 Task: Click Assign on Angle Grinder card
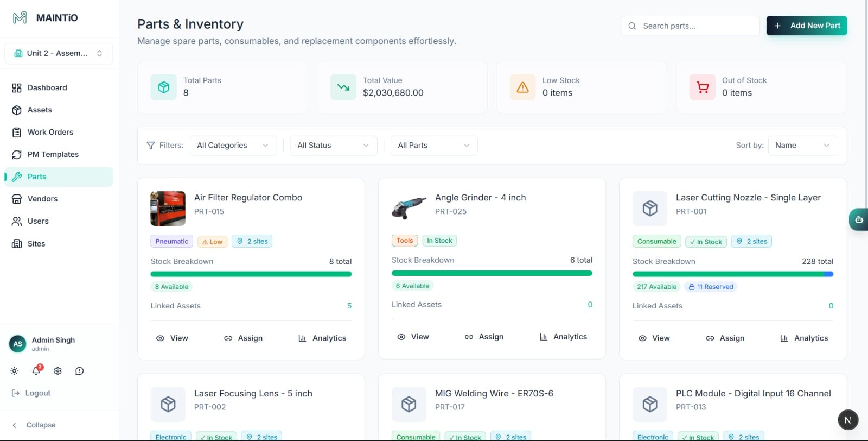(484, 337)
